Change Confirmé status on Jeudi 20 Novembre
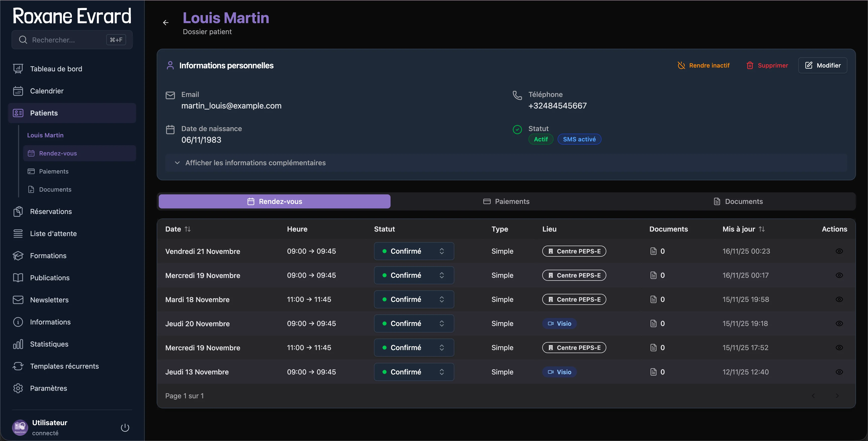 click(x=414, y=323)
